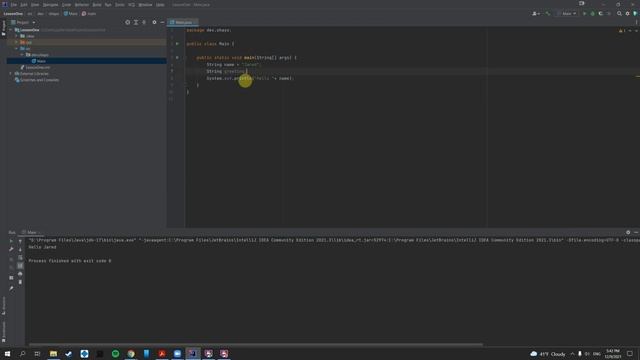The height and width of the screenshot is (360, 640).
Task: Expand the .idea folder
Action: point(16,36)
